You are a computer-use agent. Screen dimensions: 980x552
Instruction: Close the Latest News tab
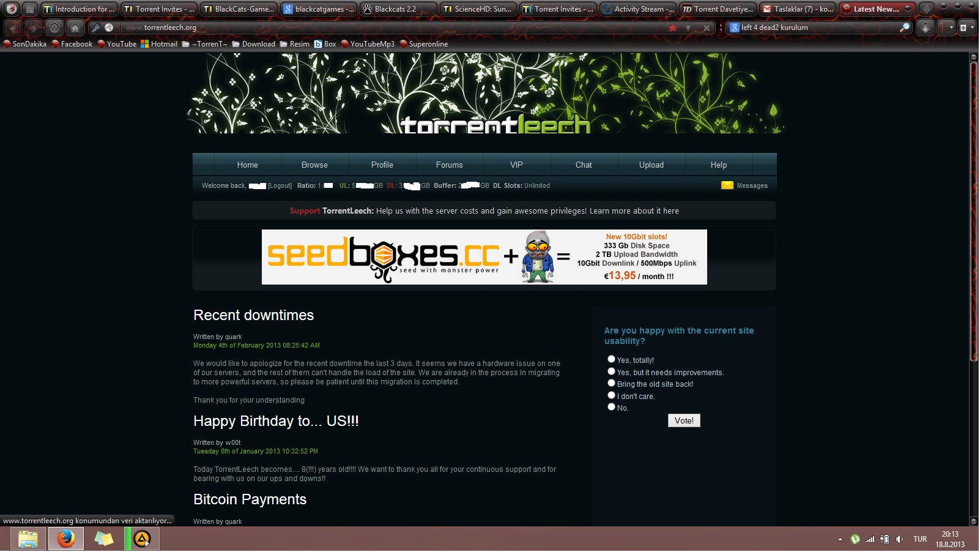pos(907,9)
